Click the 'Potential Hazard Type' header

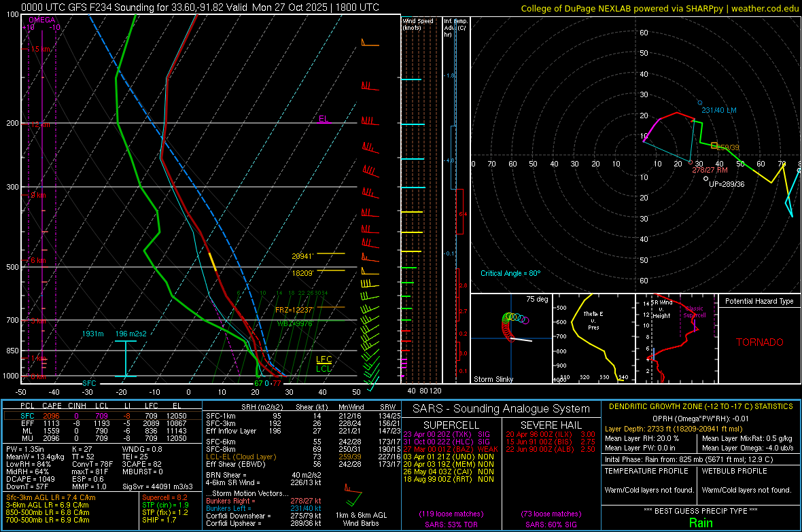[759, 301]
